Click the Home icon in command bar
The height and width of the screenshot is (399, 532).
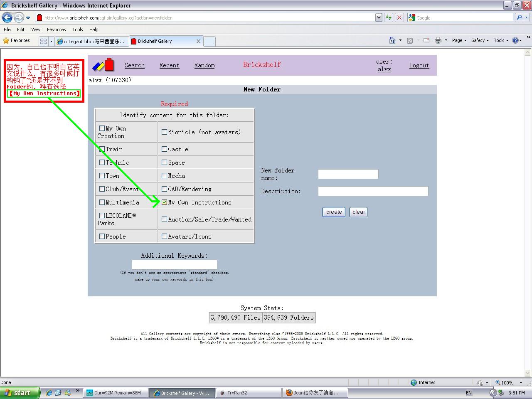(x=392, y=40)
